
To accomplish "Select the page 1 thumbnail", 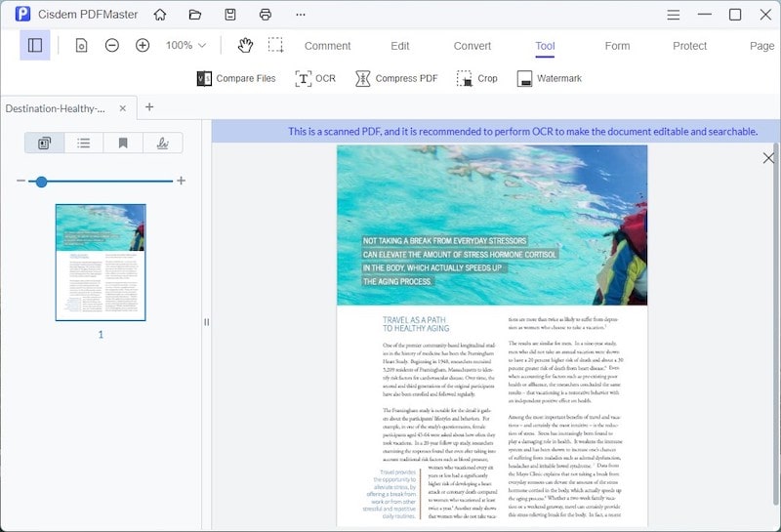I will tap(101, 262).
